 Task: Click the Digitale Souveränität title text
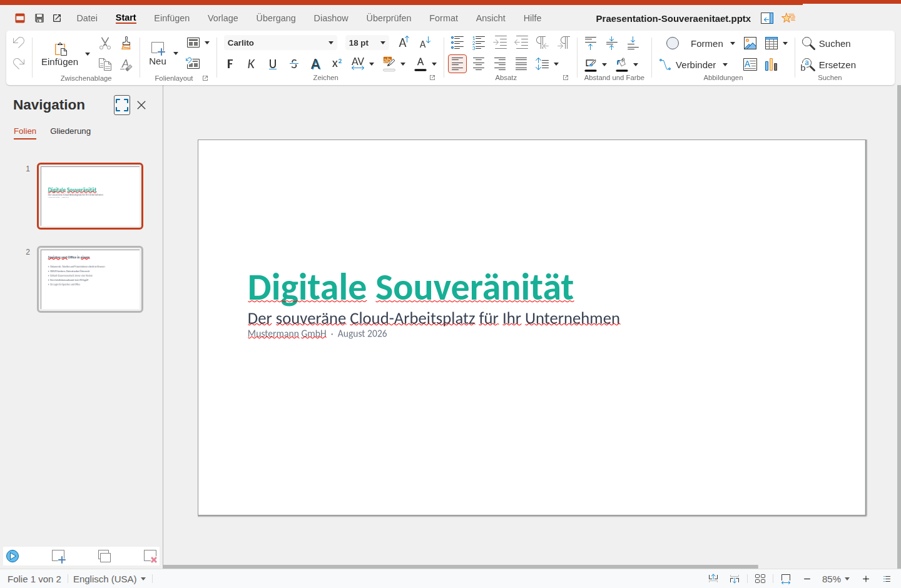(410, 287)
